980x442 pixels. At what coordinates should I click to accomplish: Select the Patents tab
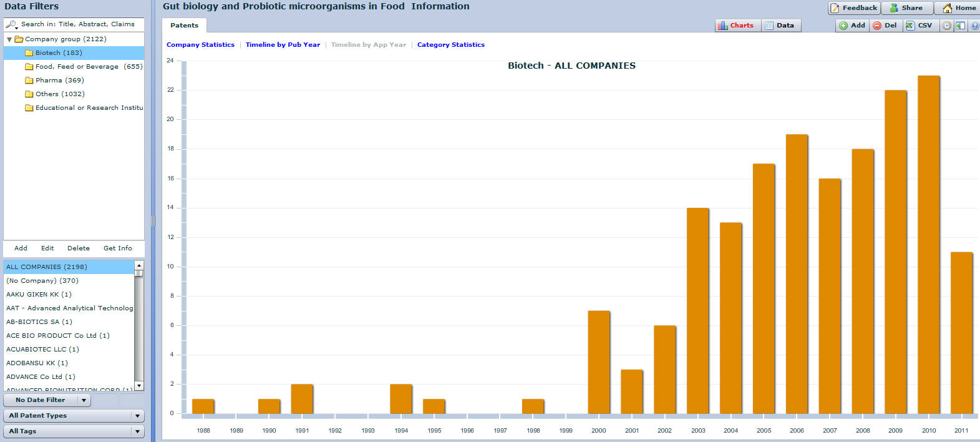(184, 26)
